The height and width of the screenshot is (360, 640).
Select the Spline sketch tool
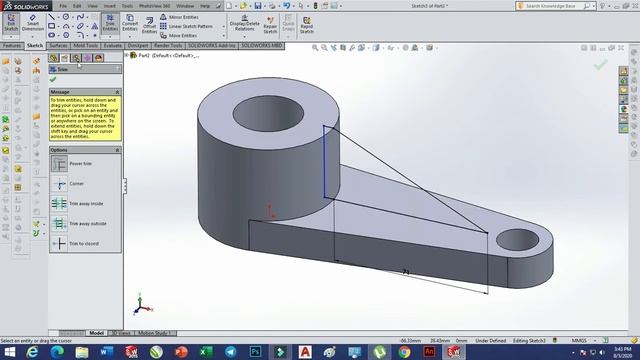coord(80,17)
